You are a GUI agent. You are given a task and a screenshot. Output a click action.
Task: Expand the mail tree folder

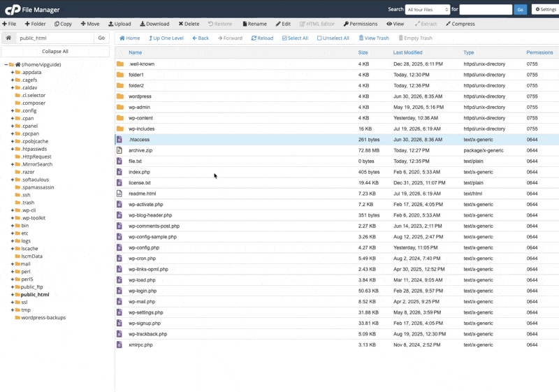coord(13,264)
